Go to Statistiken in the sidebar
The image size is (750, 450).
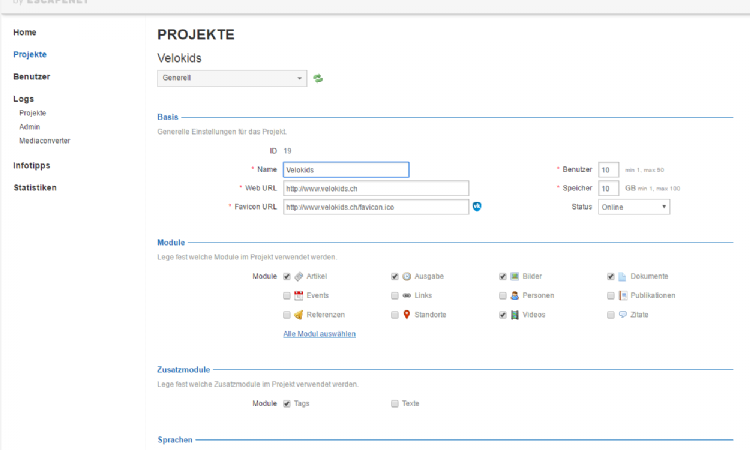pyautogui.click(x=35, y=187)
